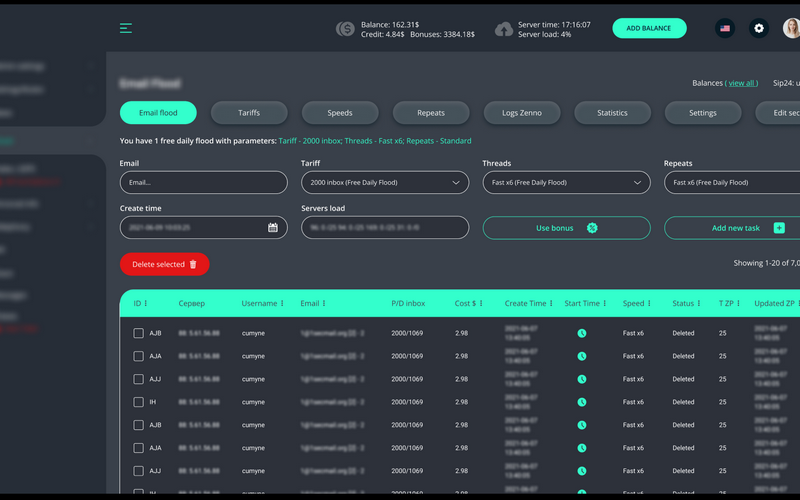Click the Add new task button
This screenshot has width=800, height=500.
732,228
